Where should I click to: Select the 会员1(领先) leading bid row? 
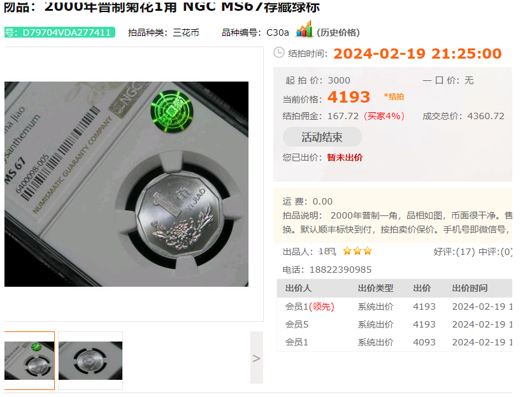(x=394, y=307)
